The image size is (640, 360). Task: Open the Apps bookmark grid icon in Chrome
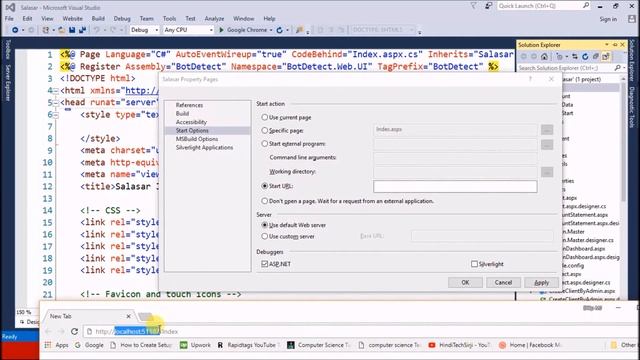tap(48, 345)
